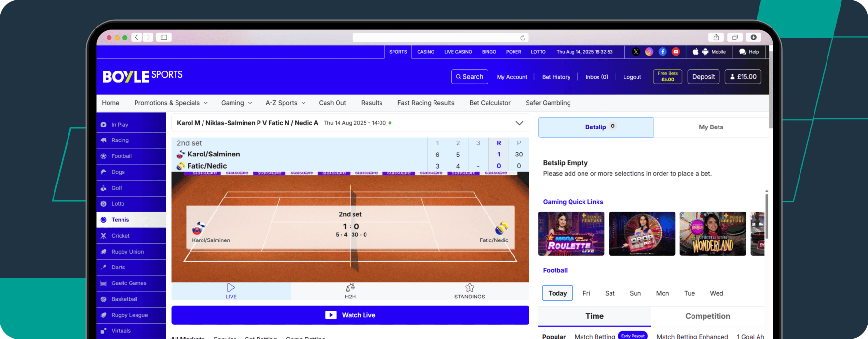Viewport: 868px width, 339px height.
Task: Select the Rugby League sidebar icon
Action: [x=103, y=315]
